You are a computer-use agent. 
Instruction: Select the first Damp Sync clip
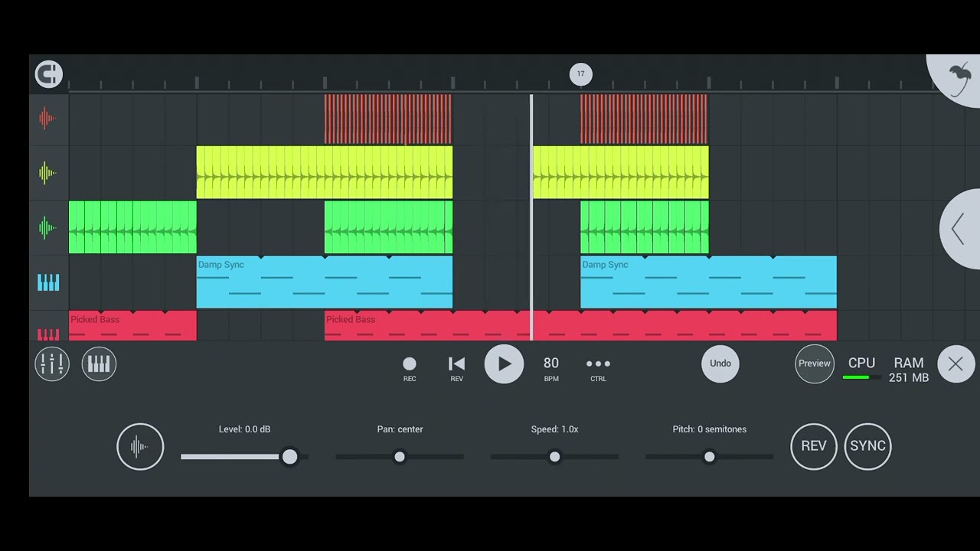325,282
